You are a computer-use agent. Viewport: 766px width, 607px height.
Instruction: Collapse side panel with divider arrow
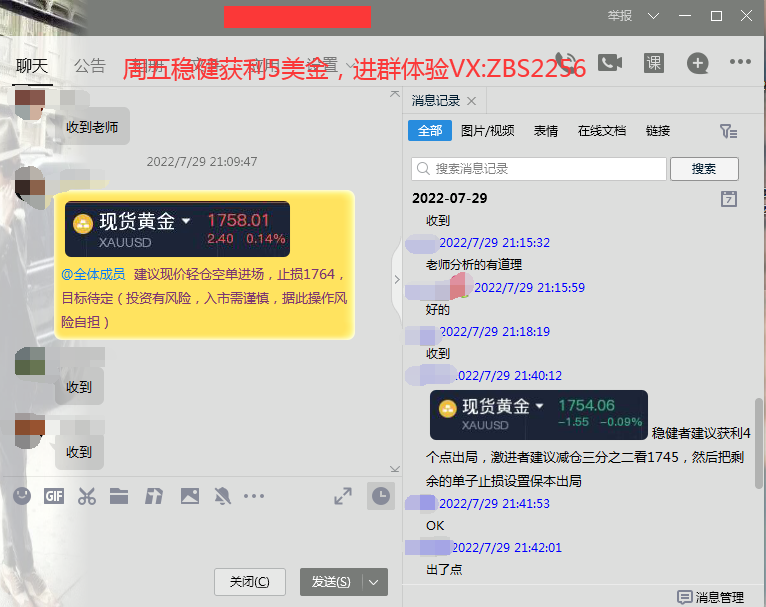tap(396, 279)
